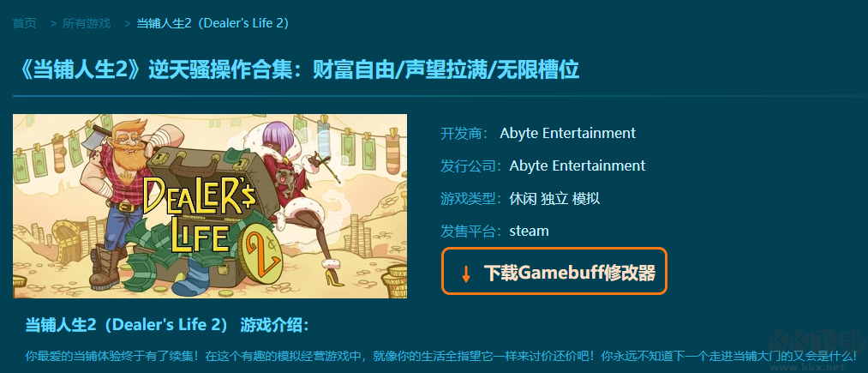
Task: Click the orange download arrow icon
Action: [x=467, y=274]
